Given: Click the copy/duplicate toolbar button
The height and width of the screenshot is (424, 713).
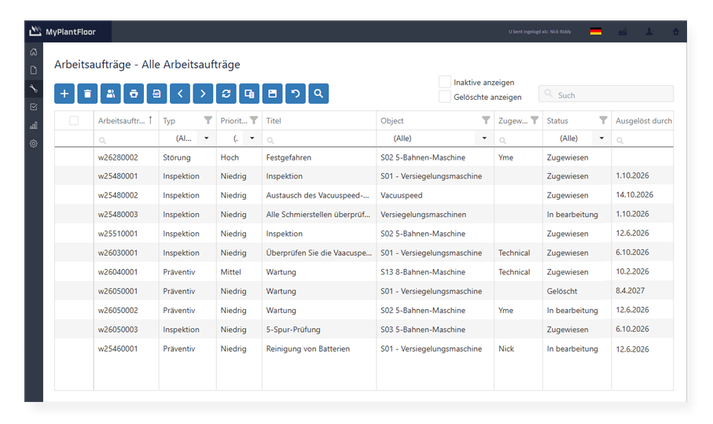Looking at the screenshot, I should 249,94.
